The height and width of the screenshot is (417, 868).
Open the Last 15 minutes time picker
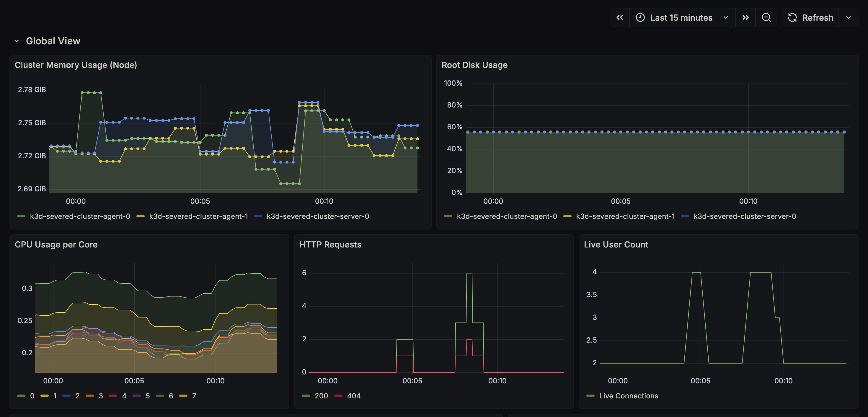pyautogui.click(x=681, y=17)
